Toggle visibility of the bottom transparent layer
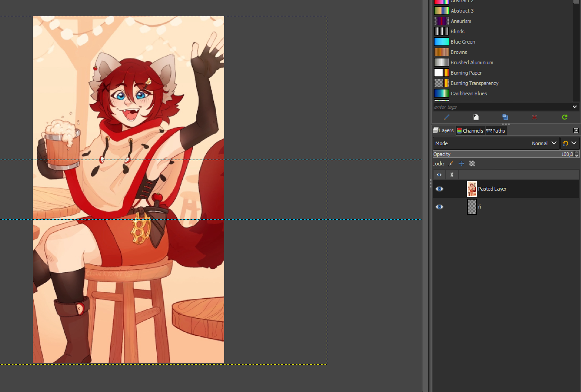Image resolution: width=581 pixels, height=392 pixels. 439,207
